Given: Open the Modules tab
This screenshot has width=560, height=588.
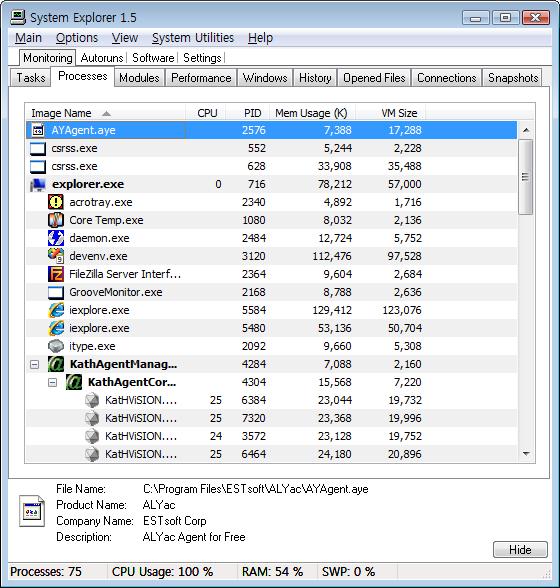Looking at the screenshot, I should (x=139, y=78).
